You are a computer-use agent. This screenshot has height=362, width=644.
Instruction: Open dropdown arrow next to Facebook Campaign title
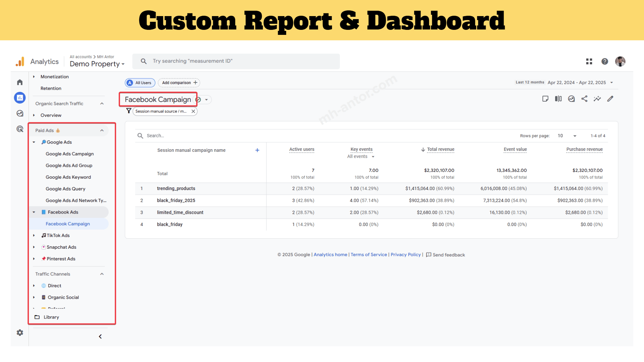(x=207, y=100)
